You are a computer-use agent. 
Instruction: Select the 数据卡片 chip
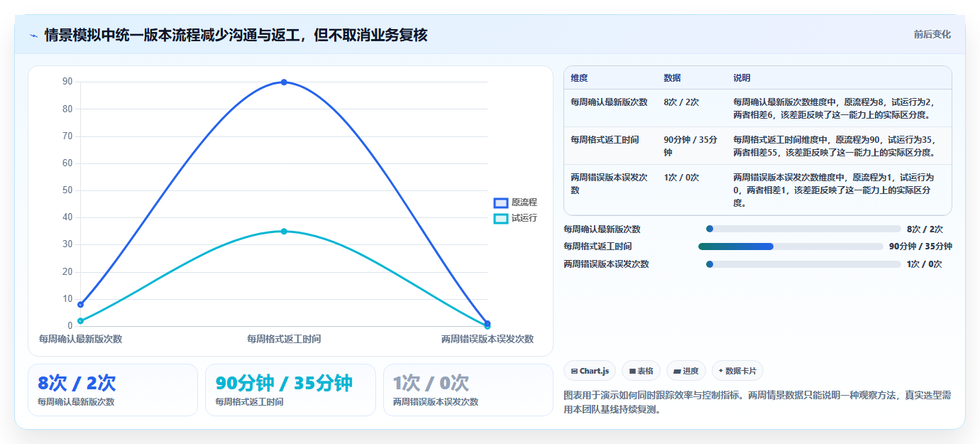[737, 371]
